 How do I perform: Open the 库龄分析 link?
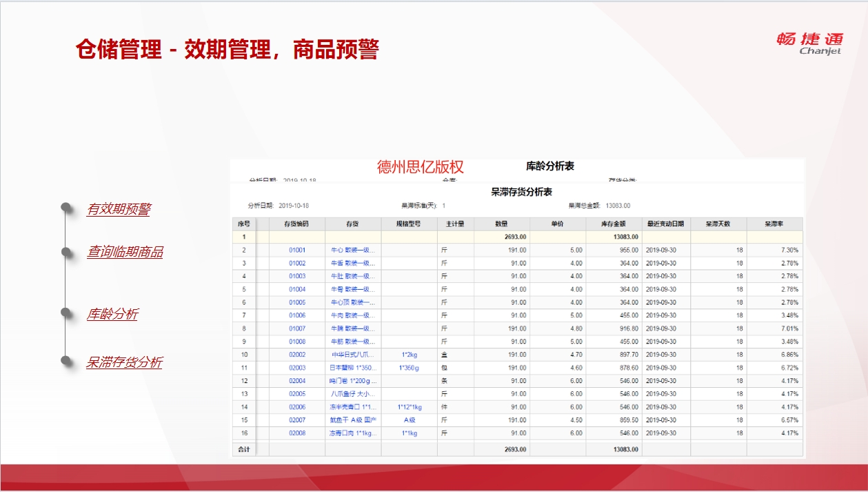tap(112, 315)
